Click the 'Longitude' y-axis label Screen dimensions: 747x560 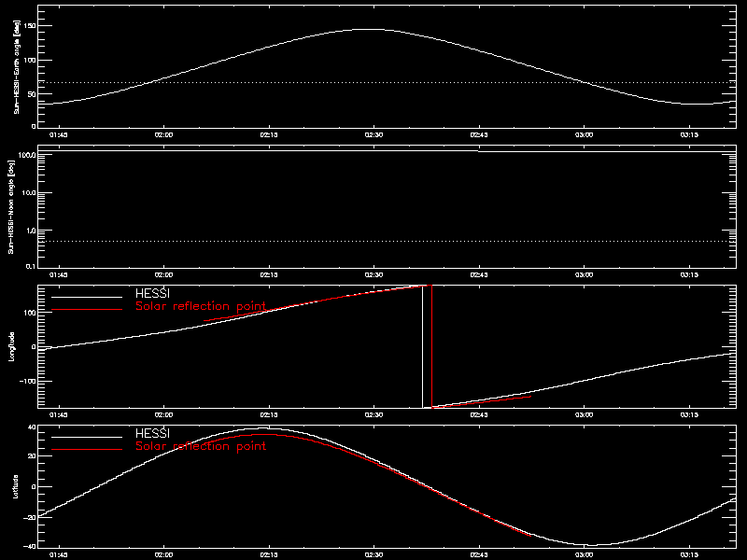[11, 346]
